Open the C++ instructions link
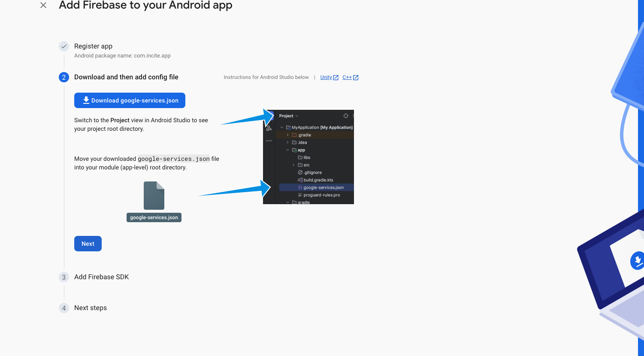 point(347,78)
